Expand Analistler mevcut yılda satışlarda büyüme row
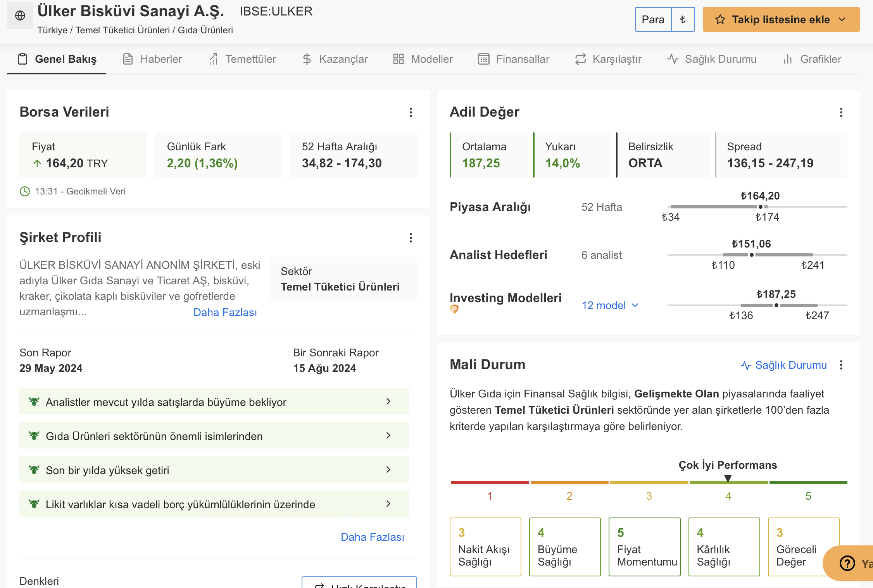The image size is (873, 588). 214,402
